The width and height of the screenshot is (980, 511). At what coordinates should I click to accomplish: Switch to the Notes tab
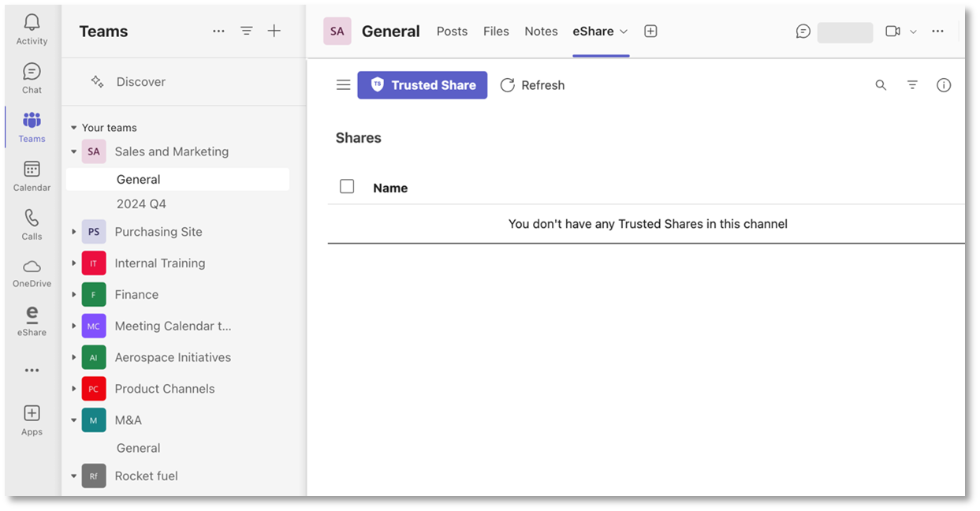point(541,32)
